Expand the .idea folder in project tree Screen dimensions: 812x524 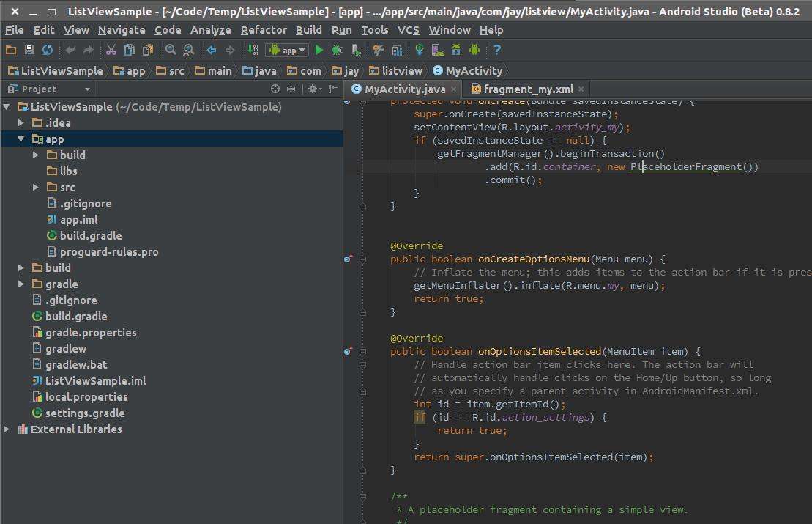(21, 122)
